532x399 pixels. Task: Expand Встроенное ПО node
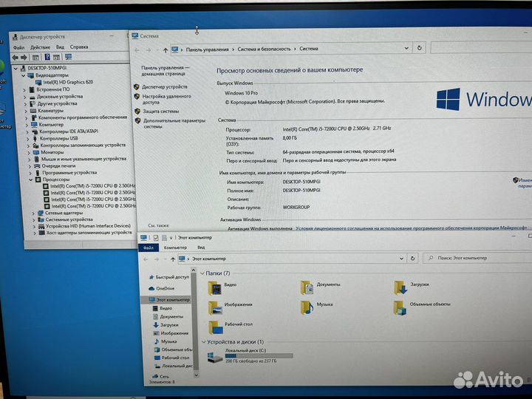click(x=24, y=90)
